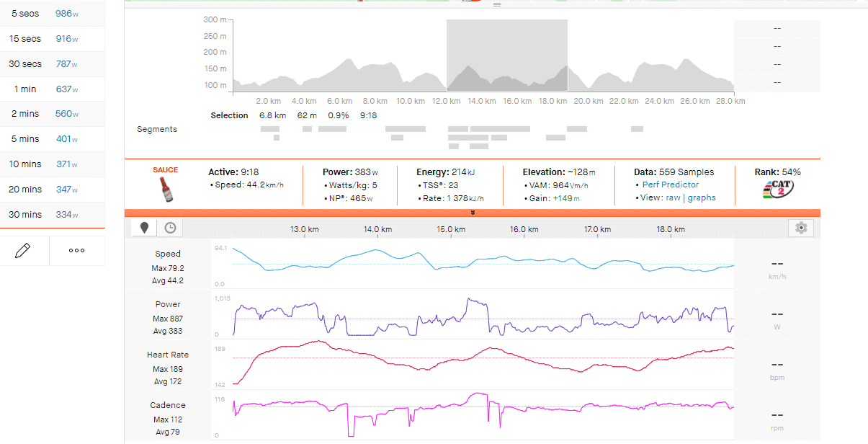
Task: Select the 5 secs 986w power row
Action: pyautogui.click(x=52, y=14)
